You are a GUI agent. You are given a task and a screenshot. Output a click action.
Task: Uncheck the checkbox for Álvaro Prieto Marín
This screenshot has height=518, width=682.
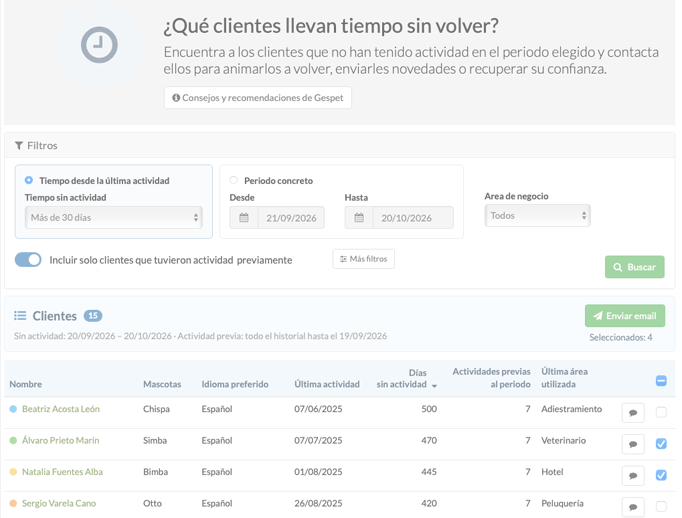[x=661, y=444]
